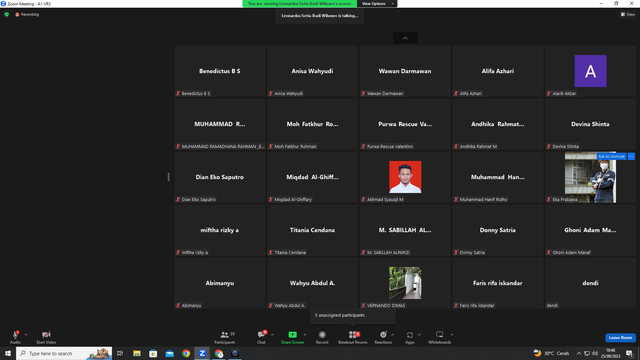Open Google Chrome from the taskbar

186,353
